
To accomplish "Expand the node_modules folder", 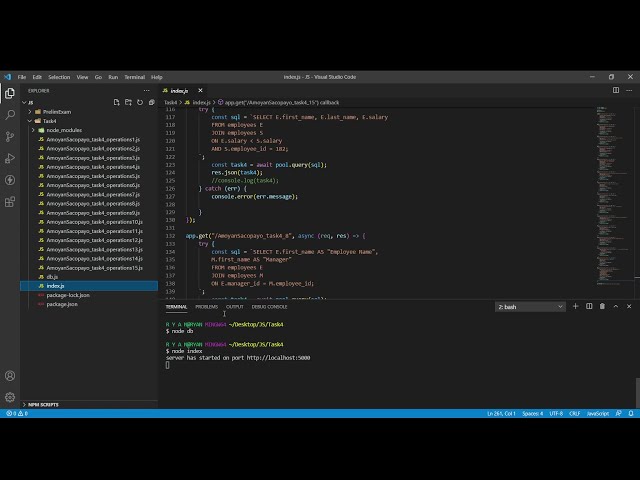I will click(x=33, y=130).
